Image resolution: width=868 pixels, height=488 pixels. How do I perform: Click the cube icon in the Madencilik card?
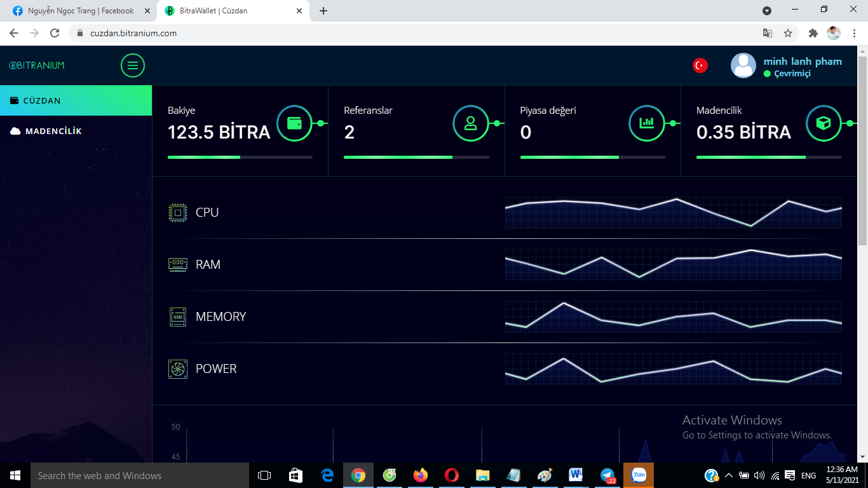824,123
